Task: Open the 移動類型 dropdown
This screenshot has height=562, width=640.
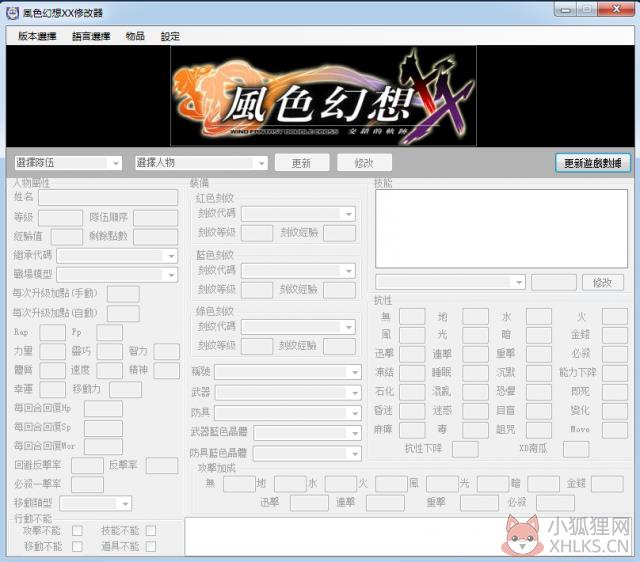Action: point(96,503)
